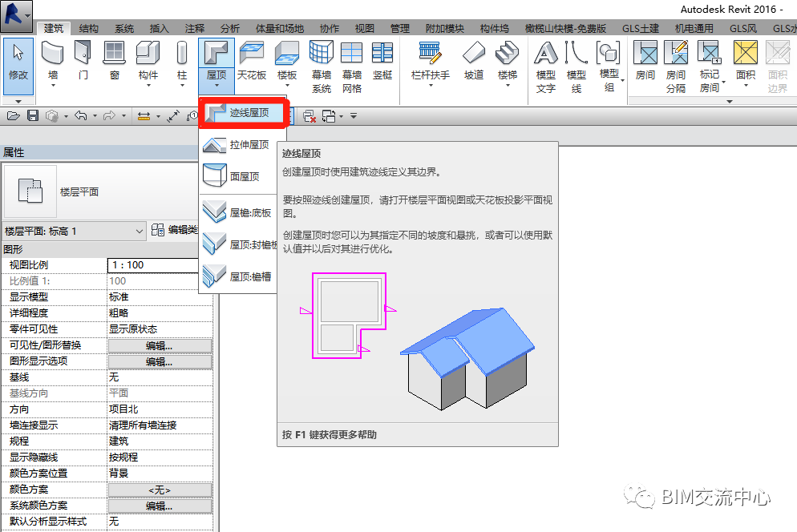The width and height of the screenshot is (797, 532).
Task: Click the 楼层平面 type selector thumbnail
Action: (30, 191)
